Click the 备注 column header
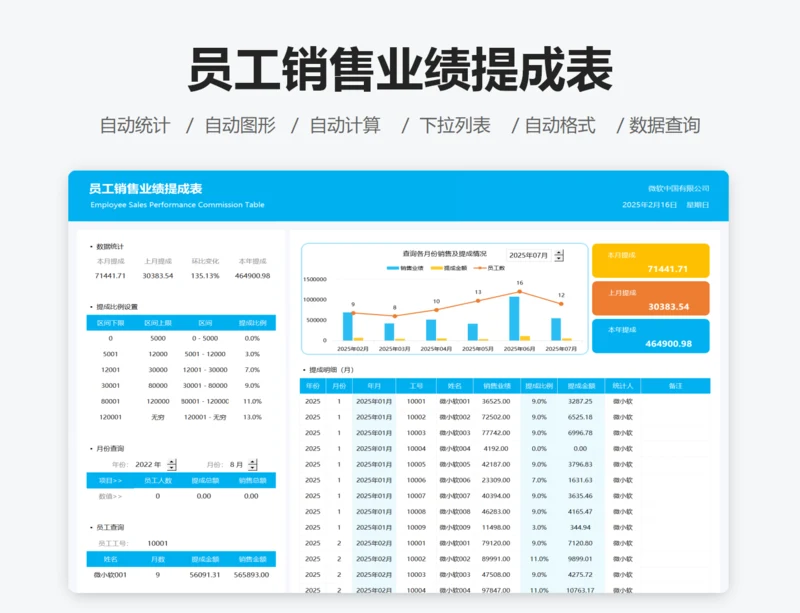 tap(676, 386)
